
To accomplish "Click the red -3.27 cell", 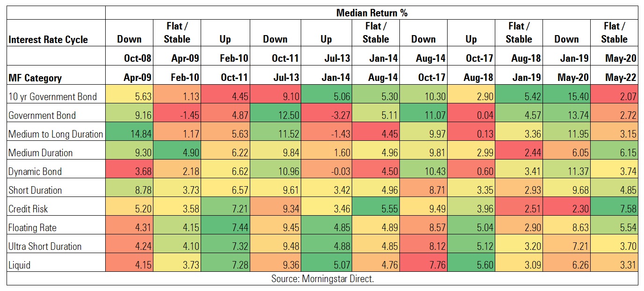I will (x=326, y=116).
